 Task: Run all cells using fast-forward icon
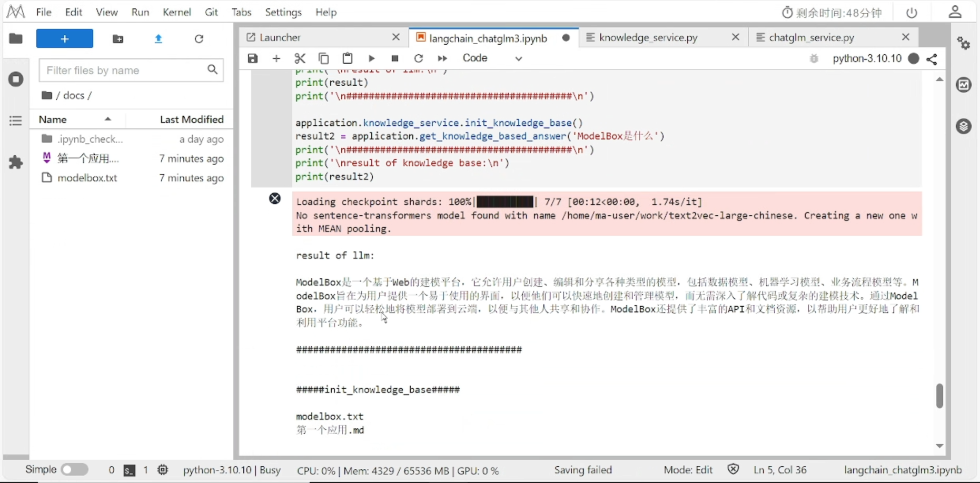pyautogui.click(x=442, y=58)
